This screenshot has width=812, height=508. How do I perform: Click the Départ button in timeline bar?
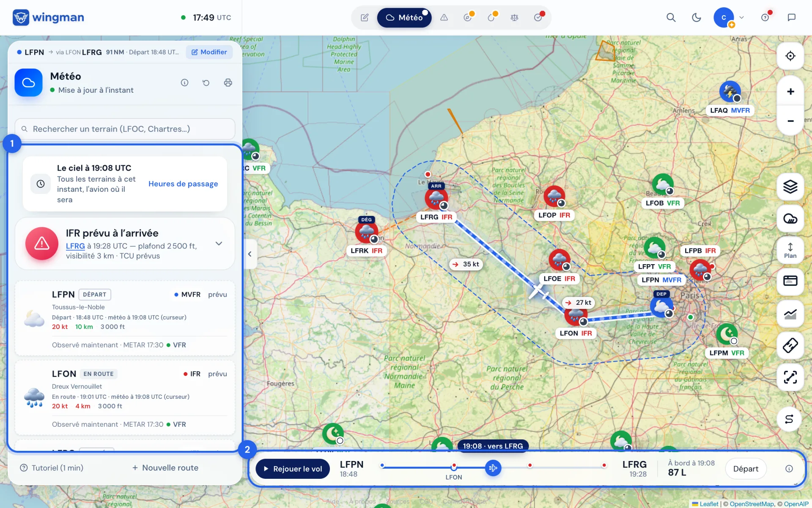[746, 469]
